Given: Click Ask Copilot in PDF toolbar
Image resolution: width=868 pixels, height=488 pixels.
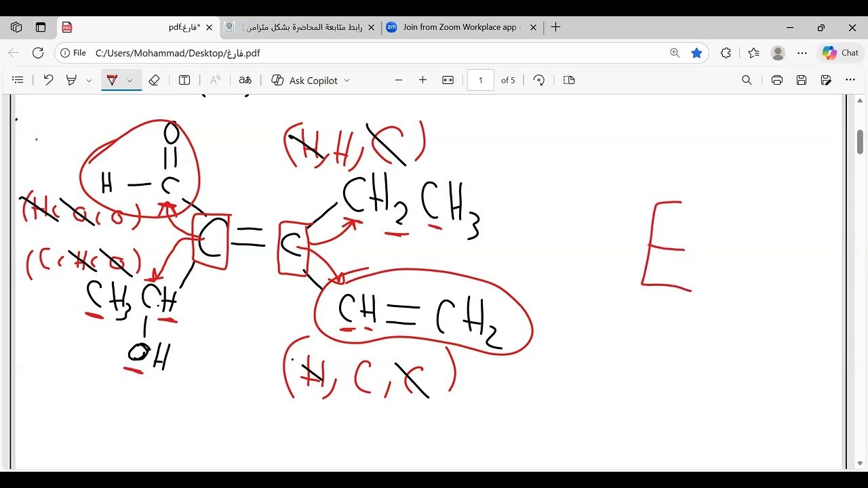Looking at the screenshot, I should pos(304,80).
